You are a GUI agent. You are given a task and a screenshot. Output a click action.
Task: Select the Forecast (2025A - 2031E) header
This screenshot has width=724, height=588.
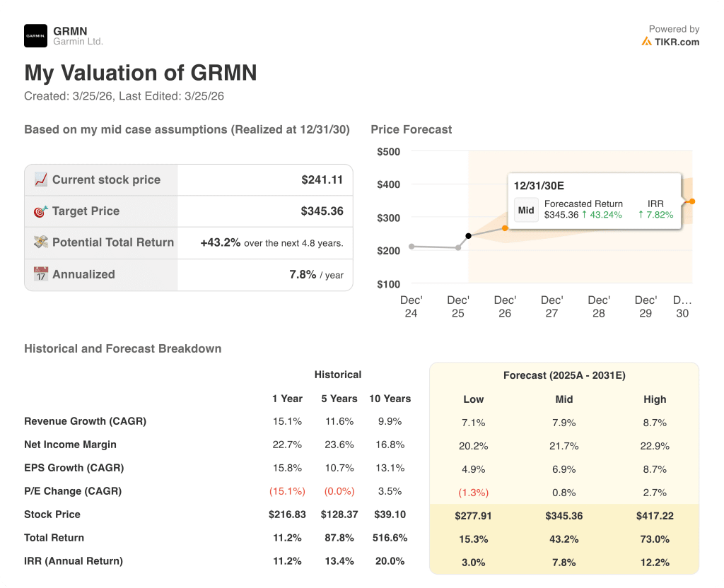point(564,375)
